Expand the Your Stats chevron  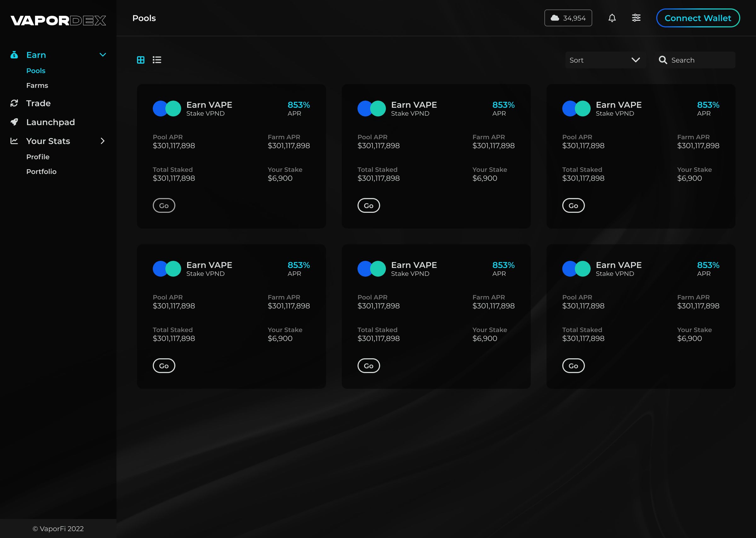tap(103, 141)
